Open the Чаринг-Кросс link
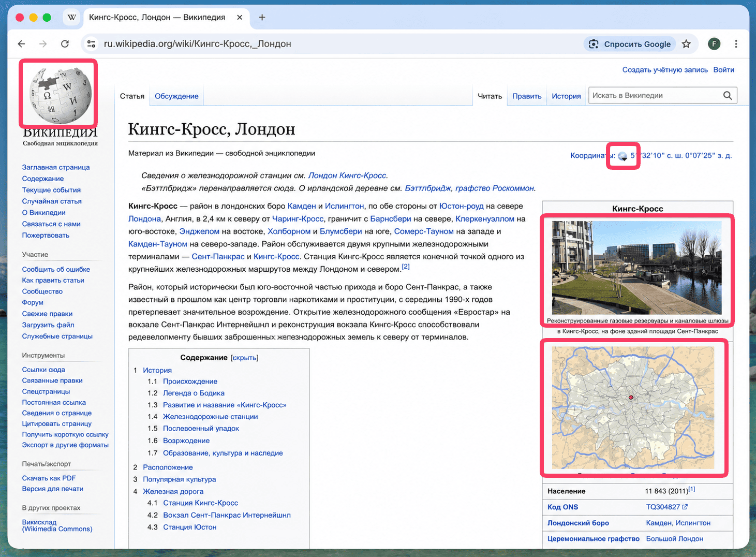756x557 pixels. [x=298, y=218]
